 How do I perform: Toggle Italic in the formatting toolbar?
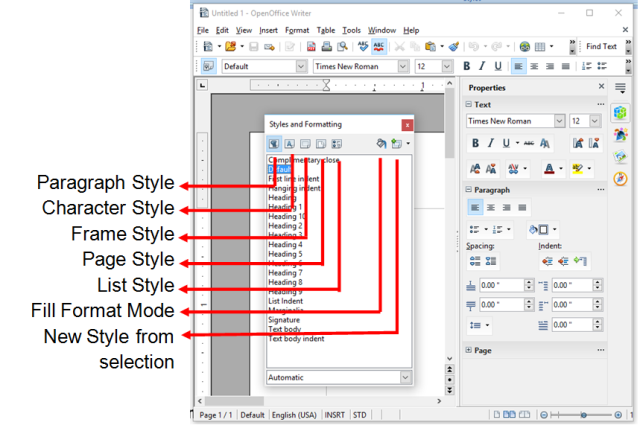coord(482,66)
